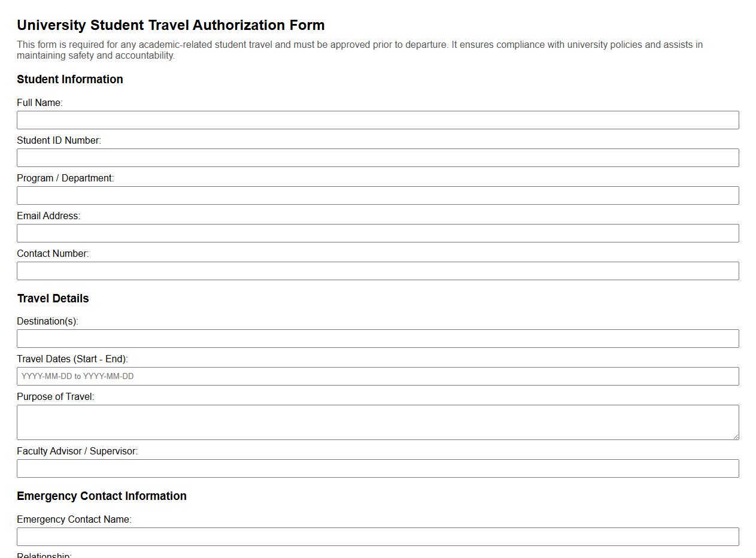Select the Student ID Number text box
The height and width of the screenshot is (558, 756).
tap(377, 157)
